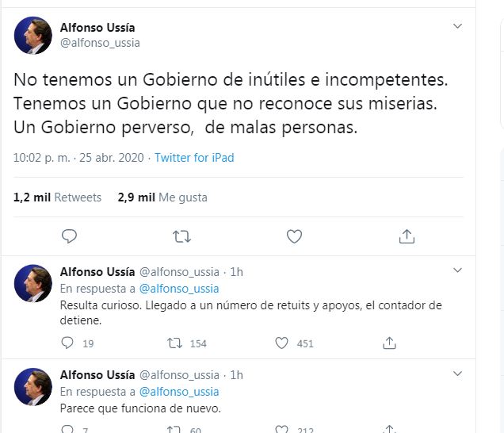View the 2,9 mil Me gusta list
The height and width of the screenshot is (433, 504).
pos(162,197)
